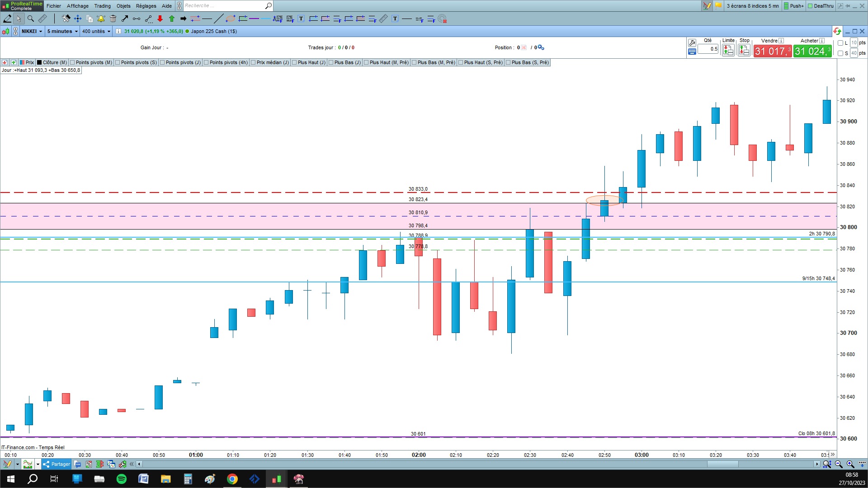The height and width of the screenshot is (488, 868).
Task: Toggle the Prix médian (J) checkbox
Action: coord(254,62)
